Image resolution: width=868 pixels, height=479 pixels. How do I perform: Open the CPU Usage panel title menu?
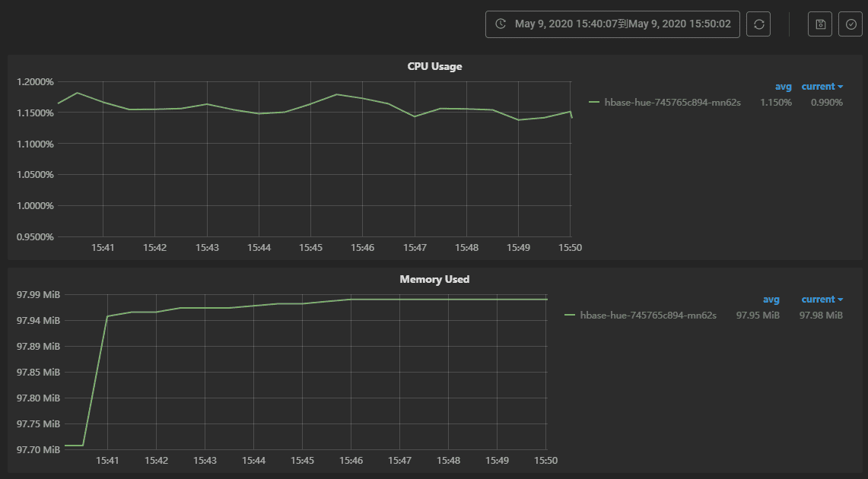click(434, 66)
